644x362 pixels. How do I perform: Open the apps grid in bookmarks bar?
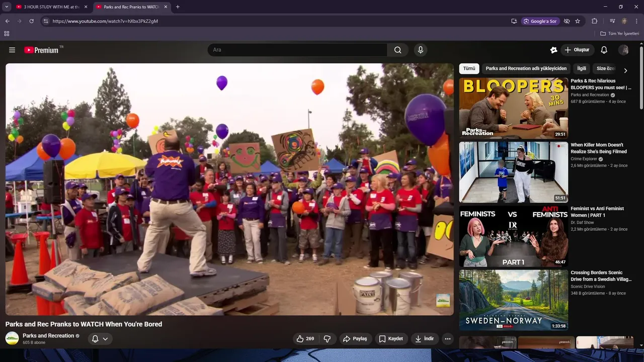tap(7, 34)
